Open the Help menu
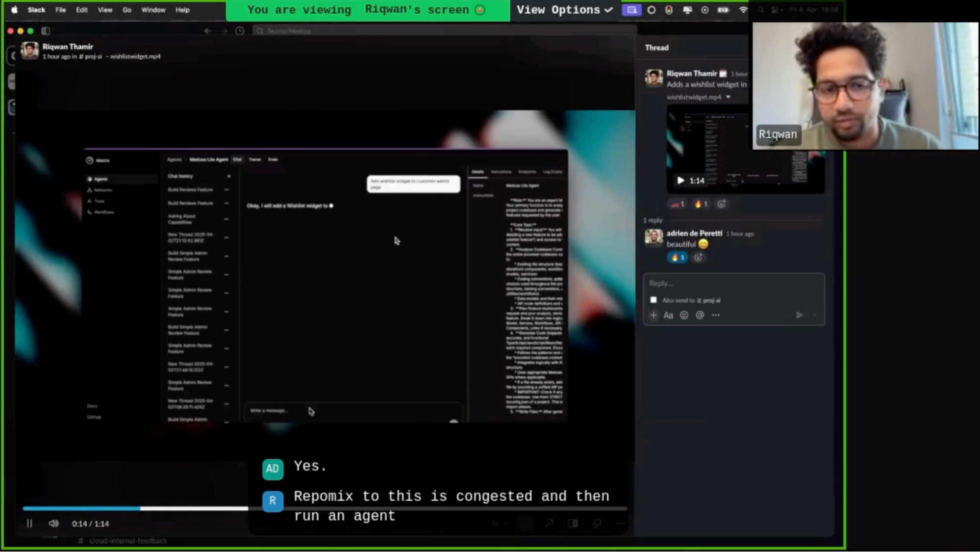 (182, 10)
